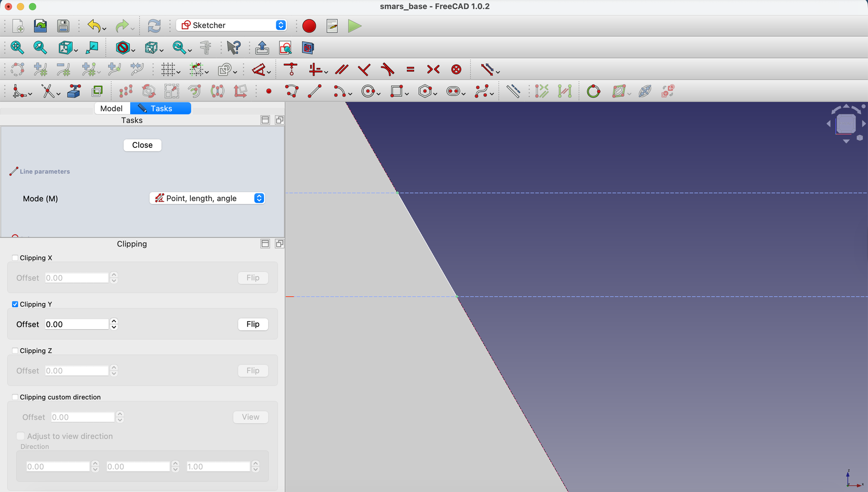Viewport: 868px width, 492px height.
Task: Uncheck Clipping Y checkbox
Action: [15, 304]
